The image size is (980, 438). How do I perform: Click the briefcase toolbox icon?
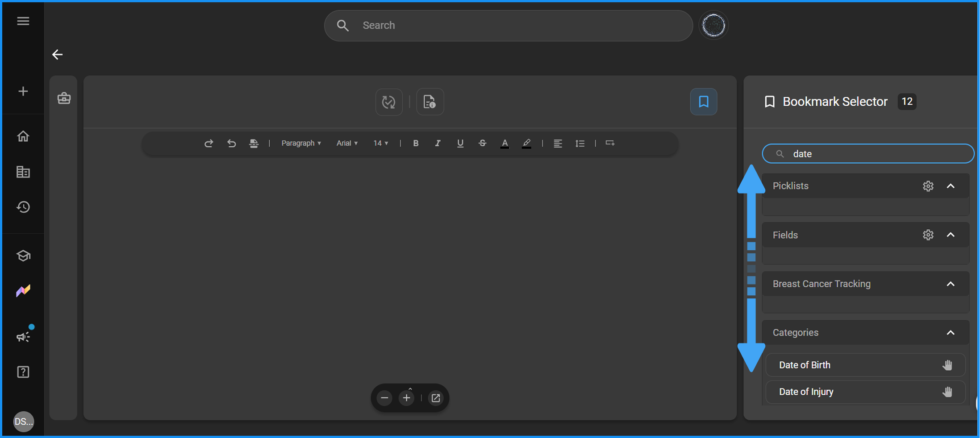tap(64, 98)
